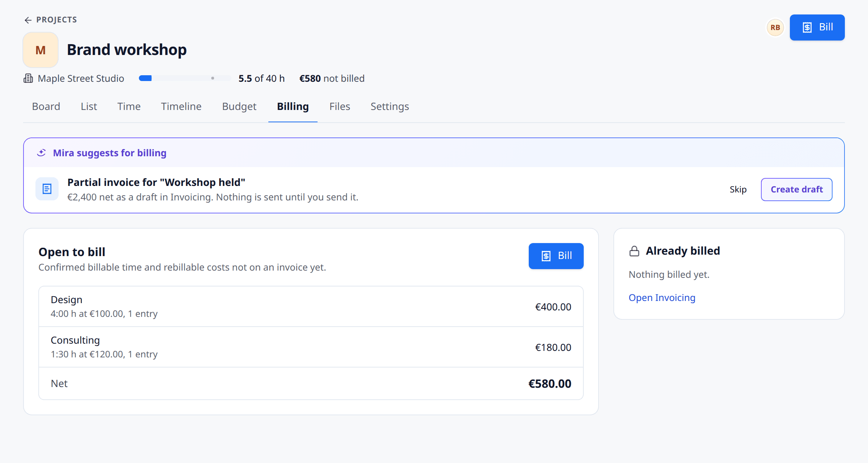
Task: Click the Maple Street Studio client name
Action: click(81, 78)
